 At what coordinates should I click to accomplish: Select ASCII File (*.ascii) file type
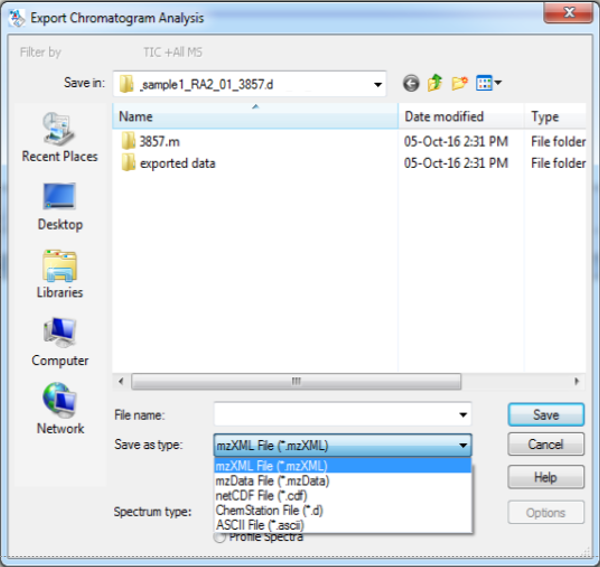pos(259,524)
